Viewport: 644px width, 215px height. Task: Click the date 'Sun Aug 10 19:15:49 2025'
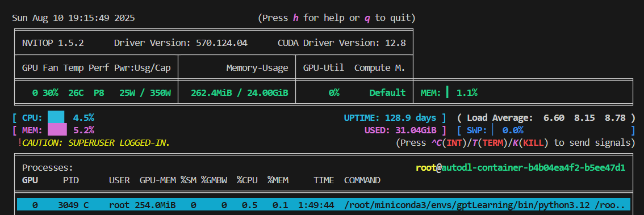click(x=73, y=18)
